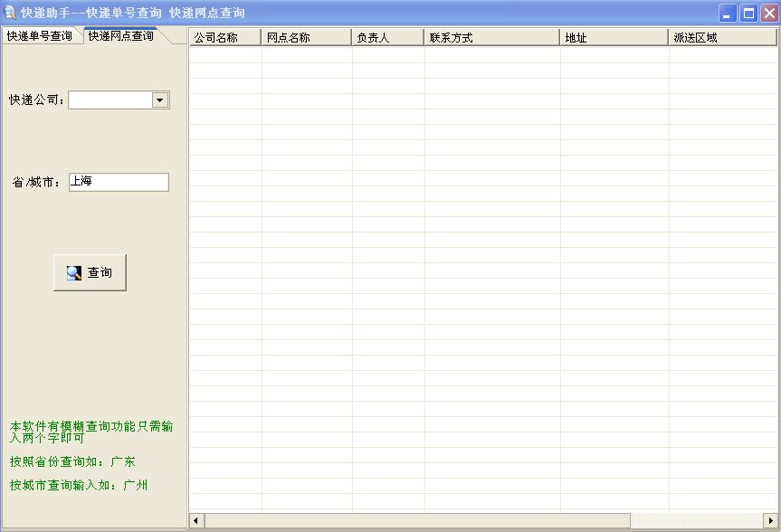The image size is (781, 532).
Task: Sort by the 地址 column header
Action: 614,37
